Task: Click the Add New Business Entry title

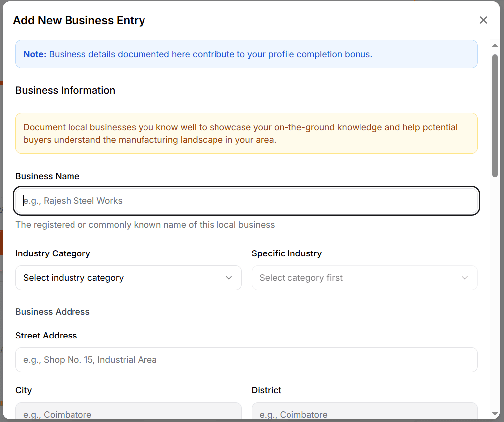Action: pyautogui.click(x=79, y=20)
